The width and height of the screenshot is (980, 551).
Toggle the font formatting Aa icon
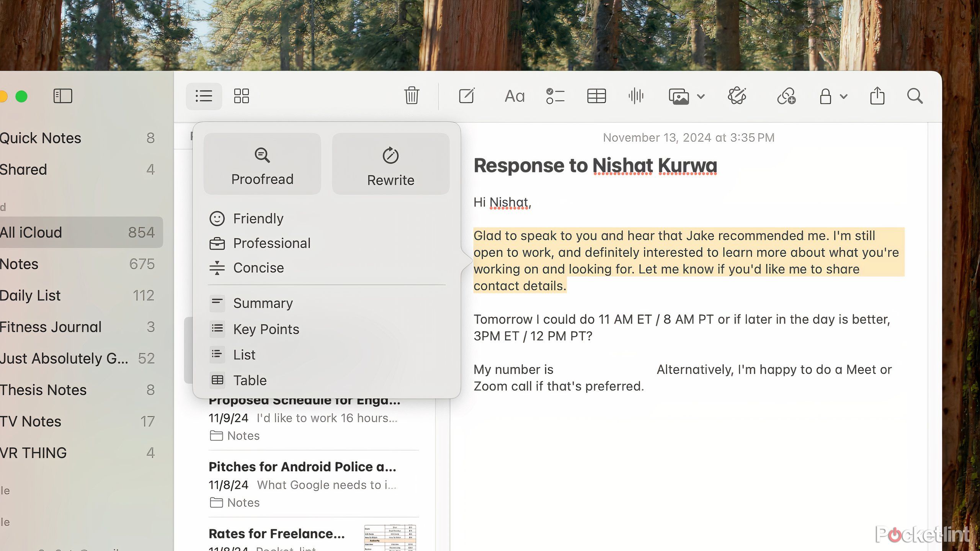(514, 96)
